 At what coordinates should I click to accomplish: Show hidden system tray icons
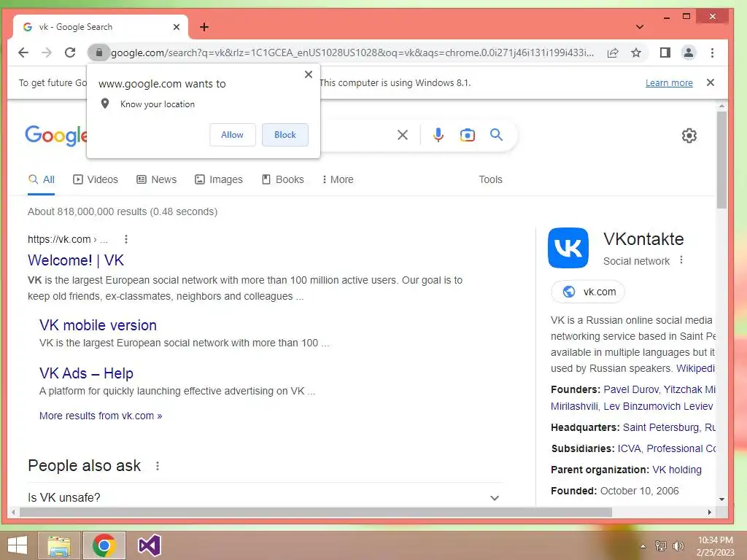[x=643, y=546]
